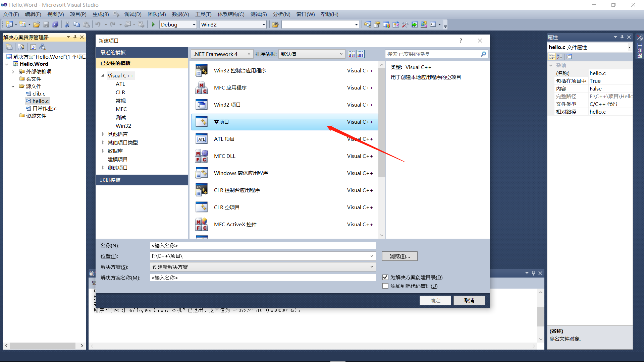The height and width of the screenshot is (362, 644).
Task: Click the 取消 button
Action: pyautogui.click(x=469, y=300)
